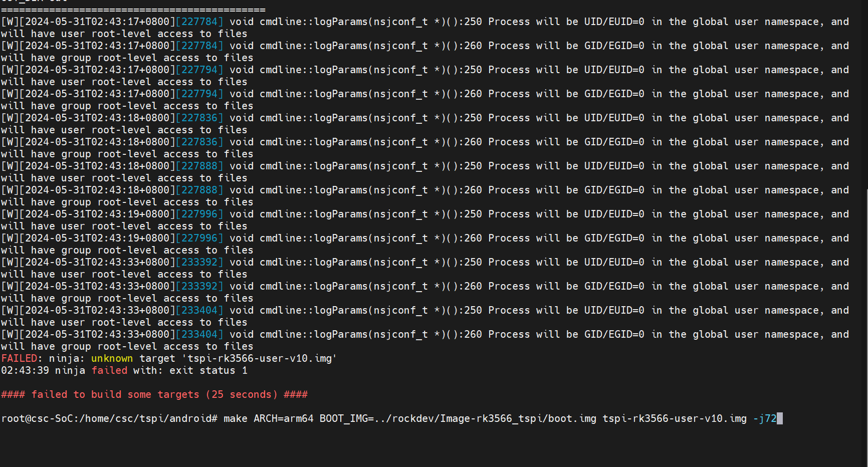Click the yellow 'unknown' word in ninja error
This screenshot has height=467, width=868.
pos(112,358)
